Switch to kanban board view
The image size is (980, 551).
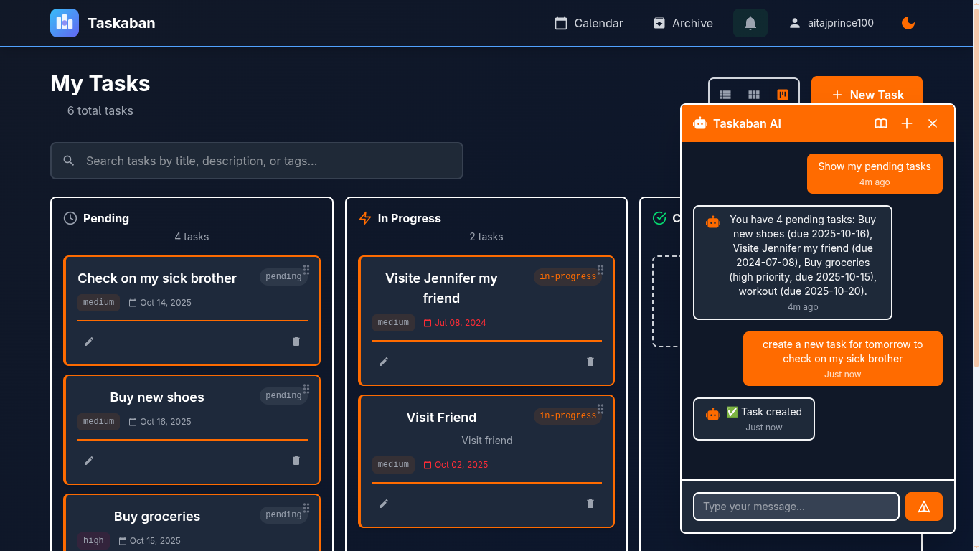tap(783, 95)
